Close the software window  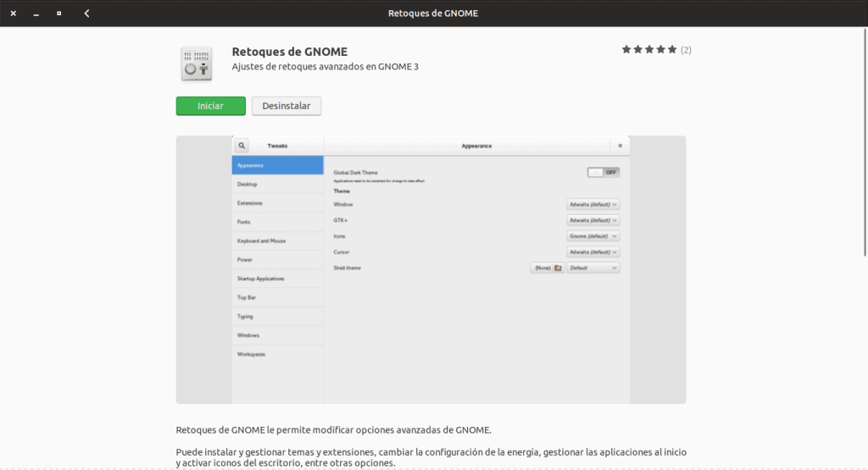14,14
